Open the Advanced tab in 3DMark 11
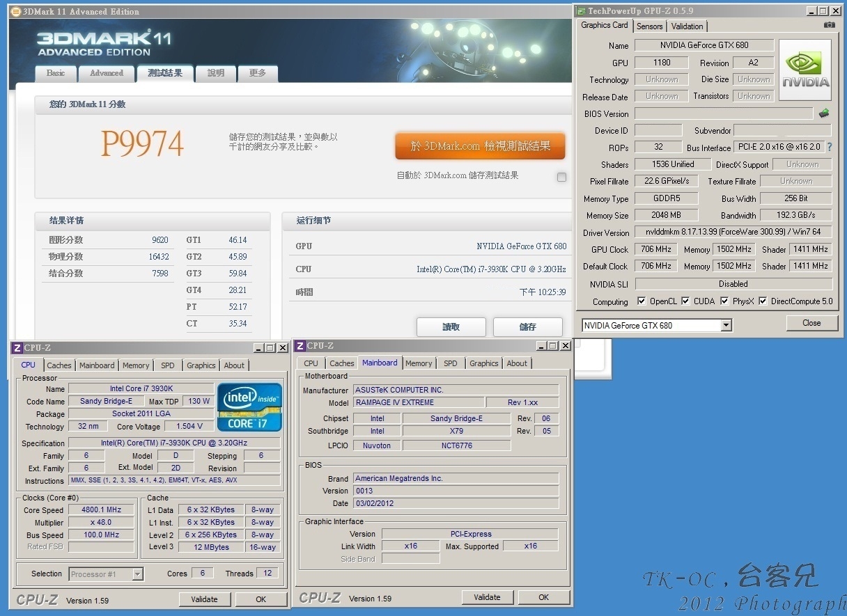The height and width of the screenshot is (616, 847). click(106, 73)
